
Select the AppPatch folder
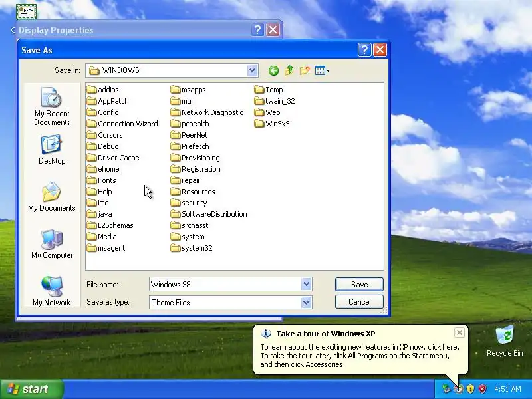[x=108, y=101]
